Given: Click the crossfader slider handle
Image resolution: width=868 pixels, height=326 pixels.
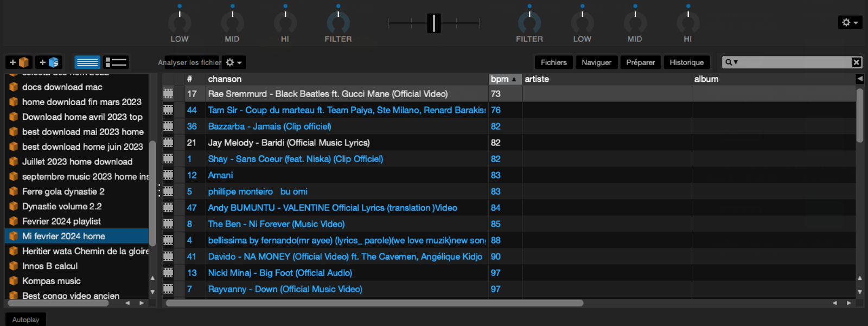Looking at the screenshot, I should coord(433,23).
